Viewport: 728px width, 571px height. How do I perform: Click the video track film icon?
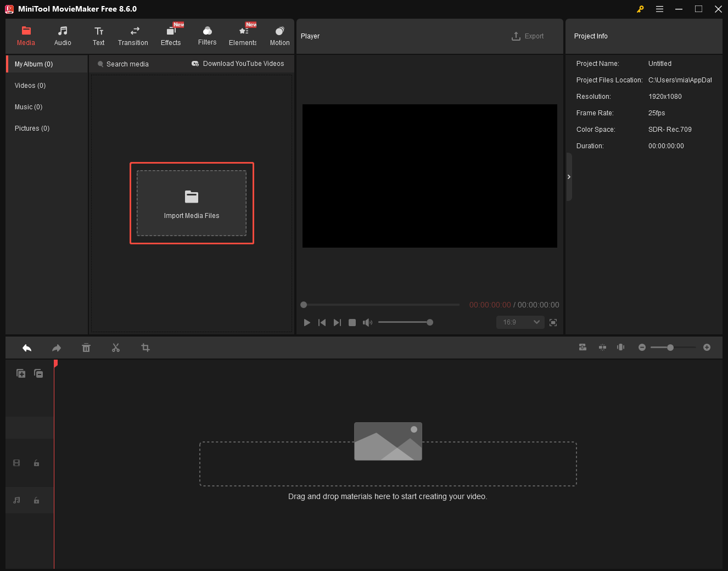click(x=16, y=463)
